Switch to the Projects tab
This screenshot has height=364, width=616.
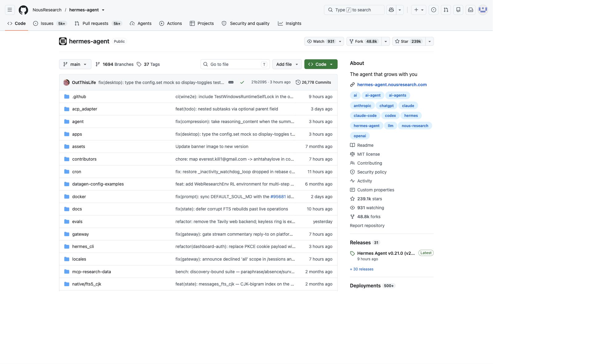click(x=202, y=23)
